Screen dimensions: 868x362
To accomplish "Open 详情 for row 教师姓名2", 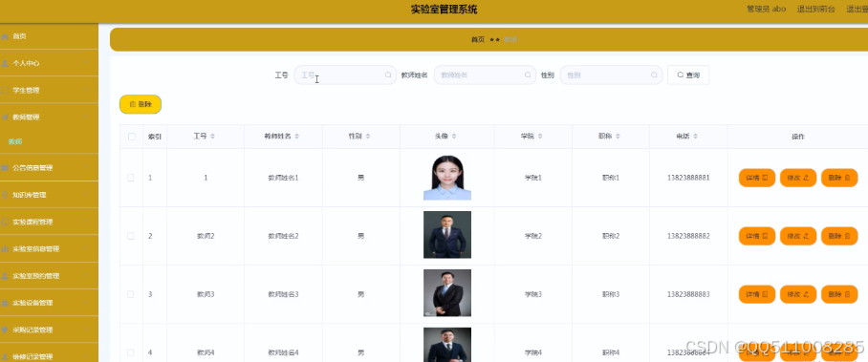I will 757,236.
